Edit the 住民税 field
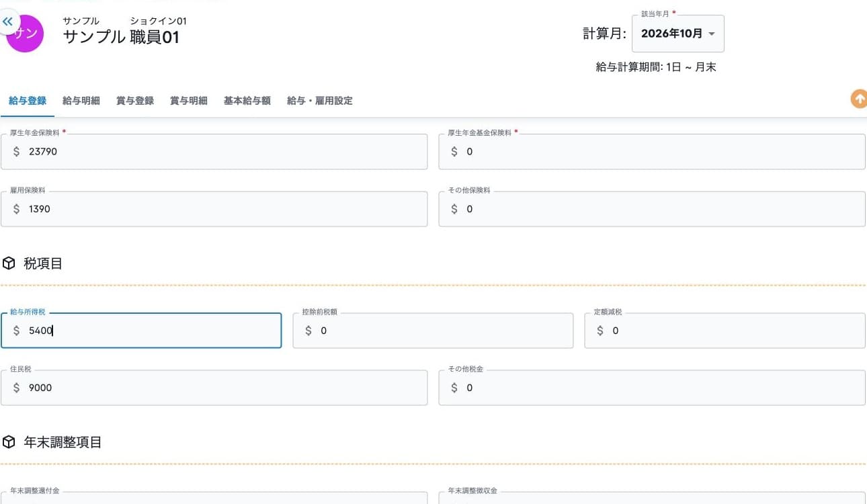Viewport: 867px width, 504px height. (x=214, y=388)
